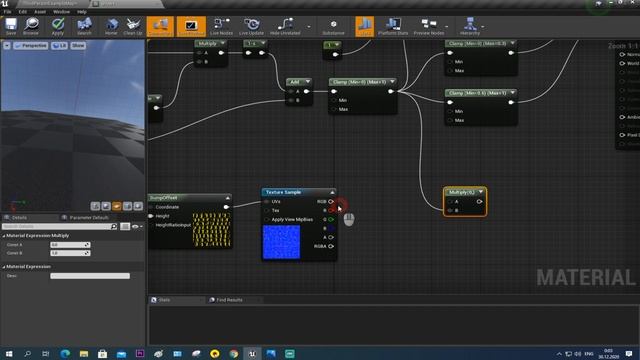Select cube preview mesh icon
This screenshot has height=360, width=640.
[x=127, y=206]
